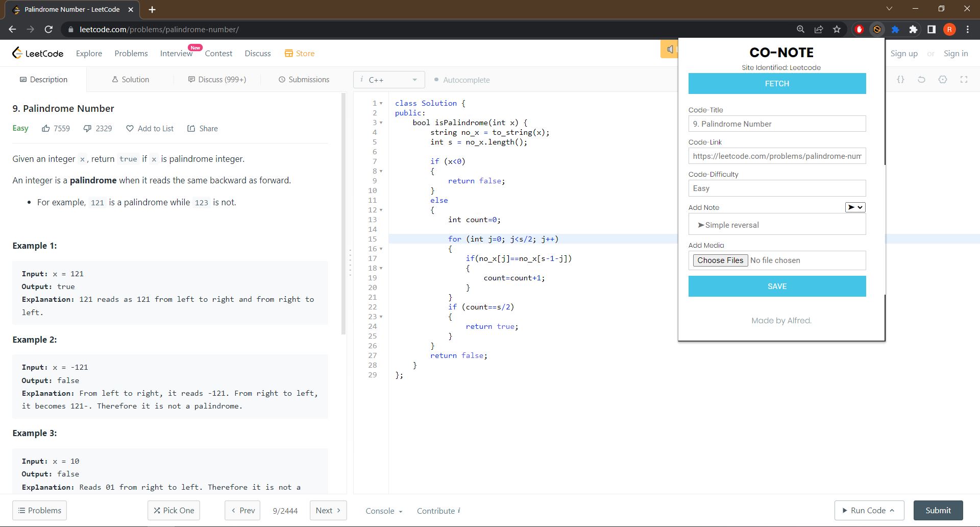Toggle fullscreen editor icon

point(964,80)
